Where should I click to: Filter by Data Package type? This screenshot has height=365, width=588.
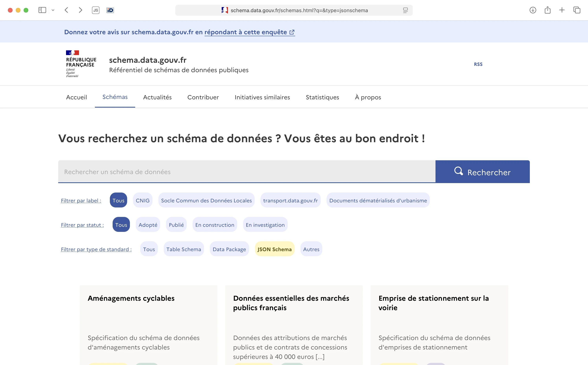pos(229,249)
